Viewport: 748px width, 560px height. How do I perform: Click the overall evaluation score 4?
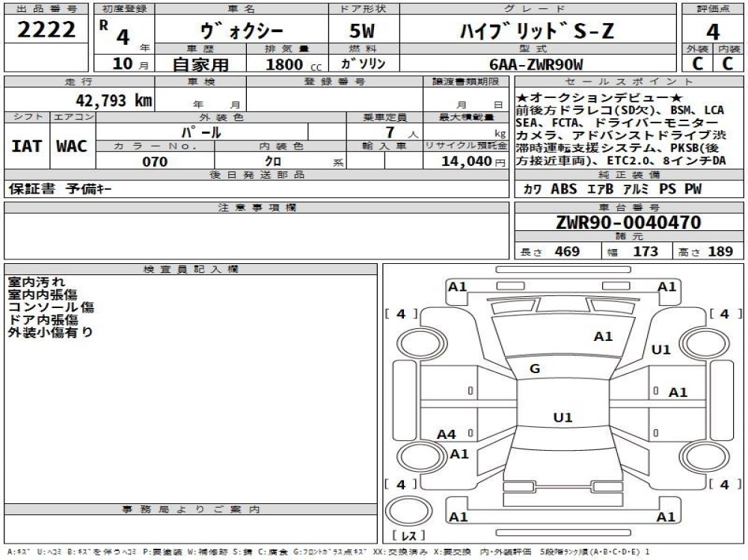(713, 31)
